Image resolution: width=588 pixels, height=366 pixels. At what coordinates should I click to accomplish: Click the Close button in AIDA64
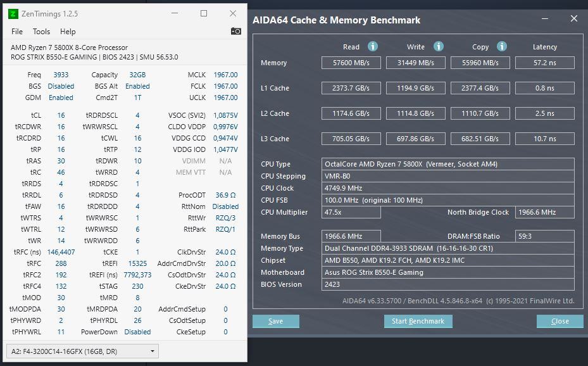click(560, 322)
